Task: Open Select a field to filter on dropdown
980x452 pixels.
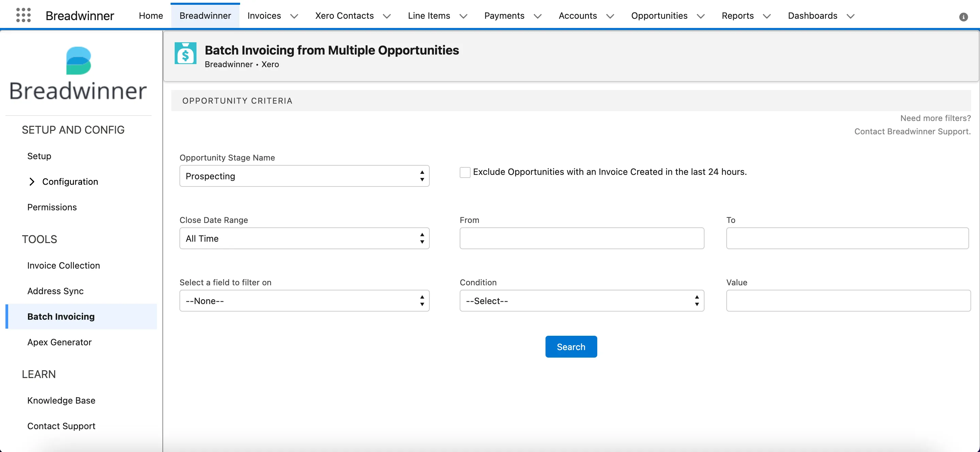Action: pos(304,301)
